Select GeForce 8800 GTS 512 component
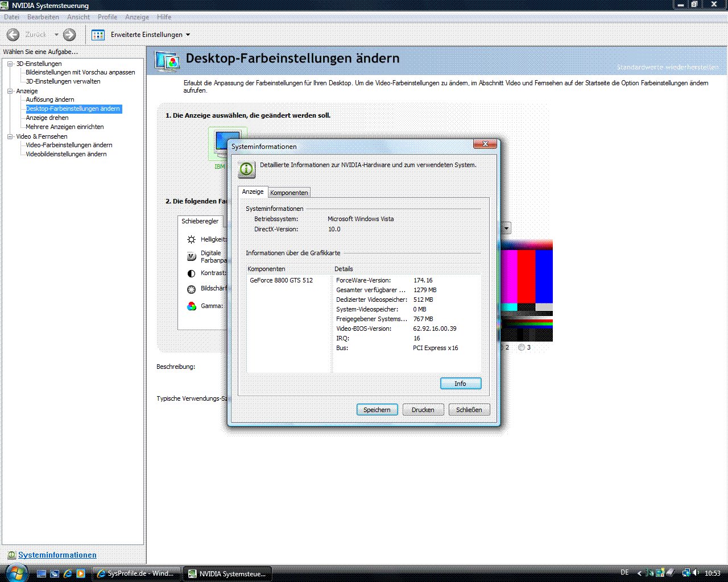This screenshot has height=582, width=728. (x=281, y=280)
